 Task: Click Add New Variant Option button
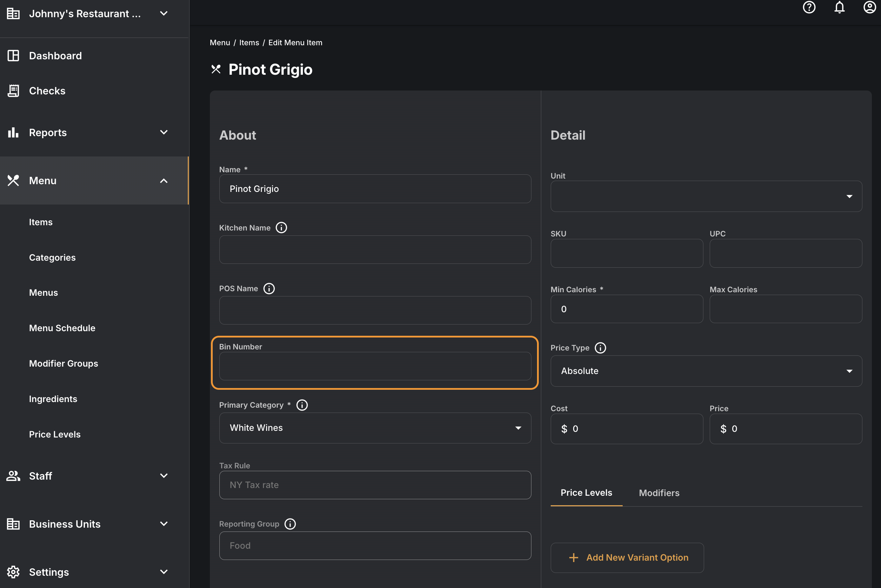coord(627,557)
